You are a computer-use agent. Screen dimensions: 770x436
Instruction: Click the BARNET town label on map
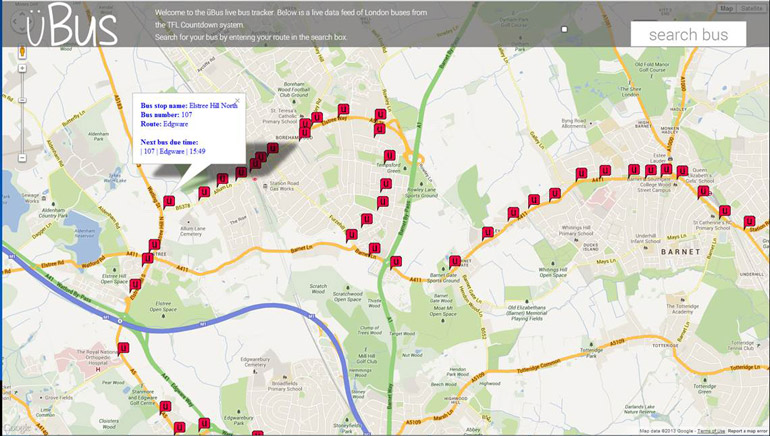pos(681,251)
